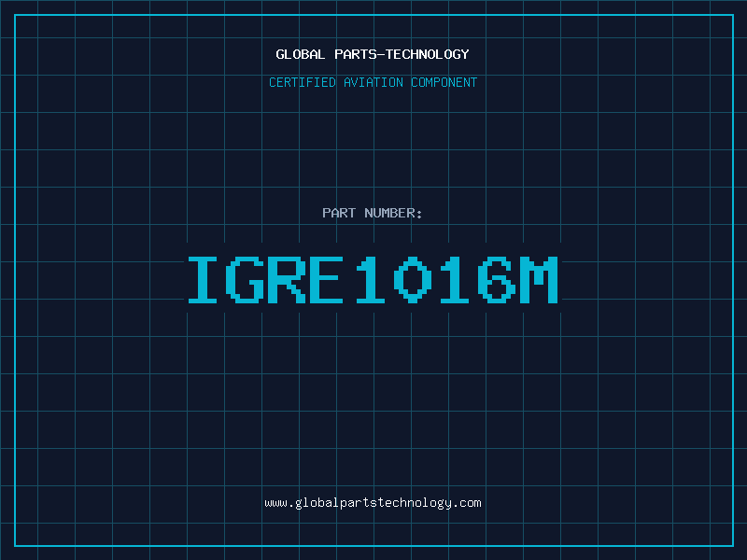The height and width of the screenshot is (560, 747).
Task: Click the word TECHNOLOGY in the title
Action: click(429, 54)
